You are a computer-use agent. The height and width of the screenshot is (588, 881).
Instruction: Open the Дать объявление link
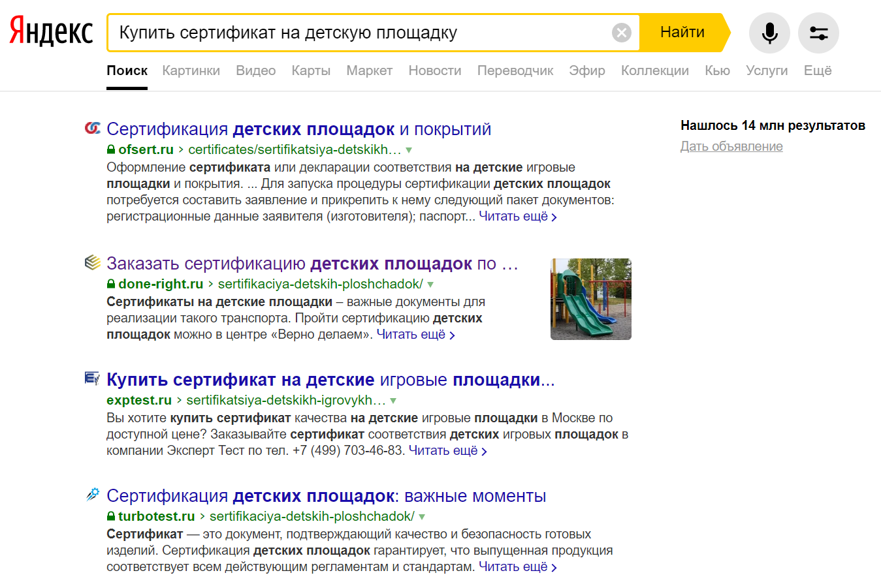point(731,146)
